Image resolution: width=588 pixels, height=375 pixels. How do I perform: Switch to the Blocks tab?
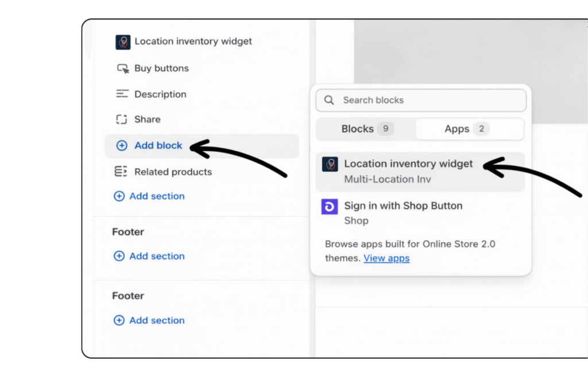point(366,129)
